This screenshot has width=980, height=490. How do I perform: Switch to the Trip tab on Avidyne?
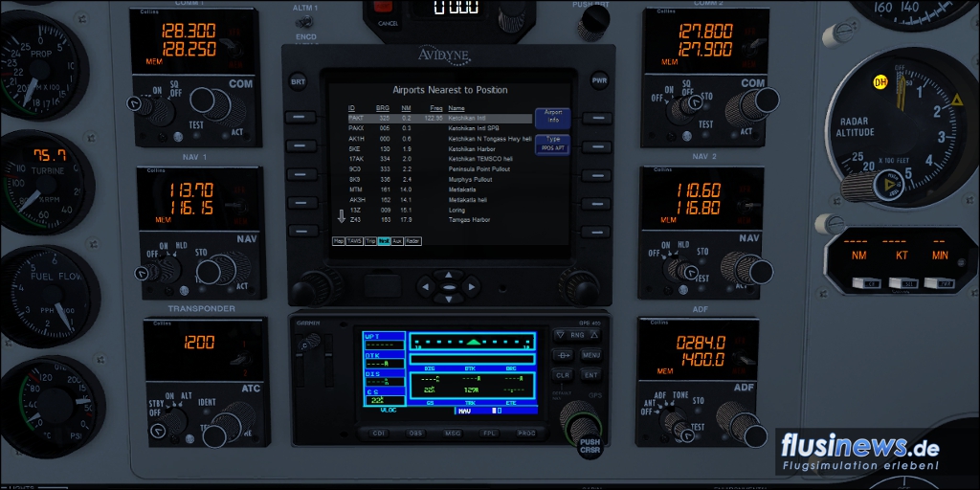(x=370, y=240)
